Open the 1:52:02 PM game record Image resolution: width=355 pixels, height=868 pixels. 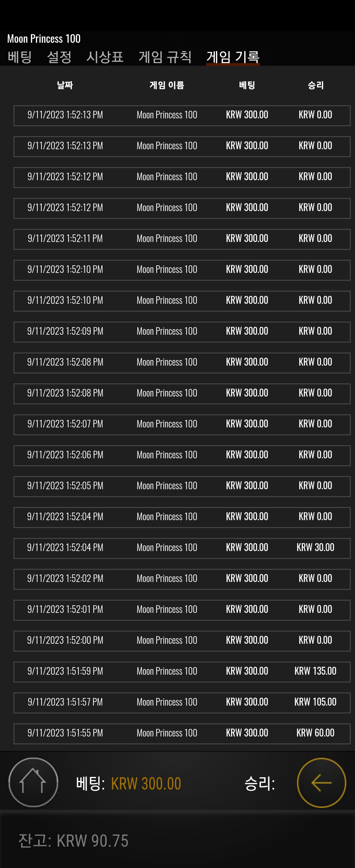[x=182, y=579]
